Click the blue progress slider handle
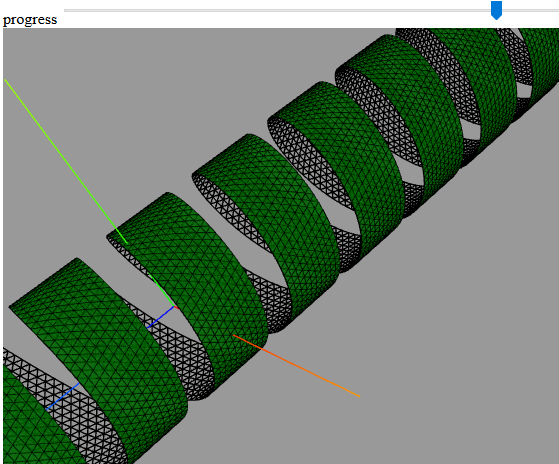The image size is (559, 464). click(x=496, y=10)
